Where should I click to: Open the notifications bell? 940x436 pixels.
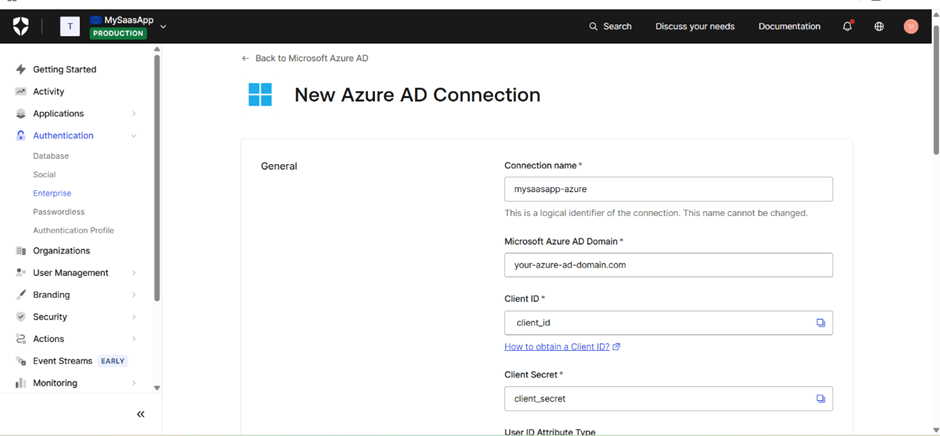[x=847, y=26]
